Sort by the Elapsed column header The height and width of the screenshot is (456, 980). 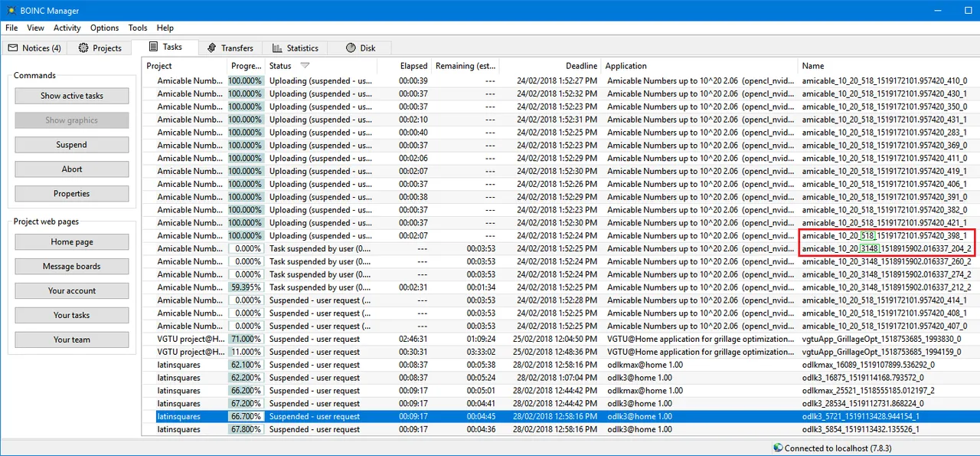(404, 66)
